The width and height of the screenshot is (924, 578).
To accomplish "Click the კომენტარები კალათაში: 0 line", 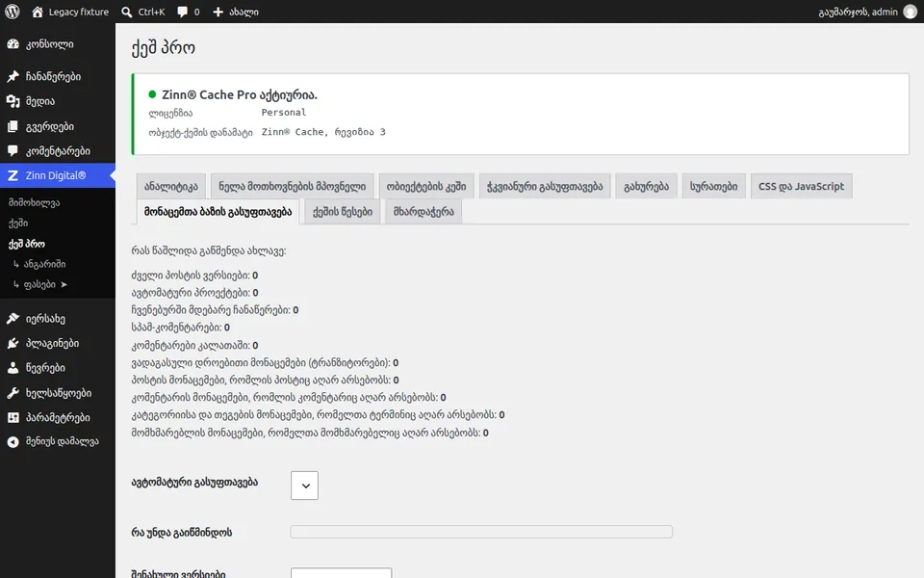I will click(x=194, y=345).
